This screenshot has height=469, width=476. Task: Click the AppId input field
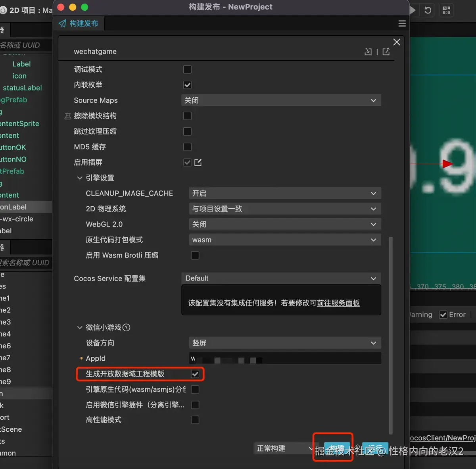point(285,358)
